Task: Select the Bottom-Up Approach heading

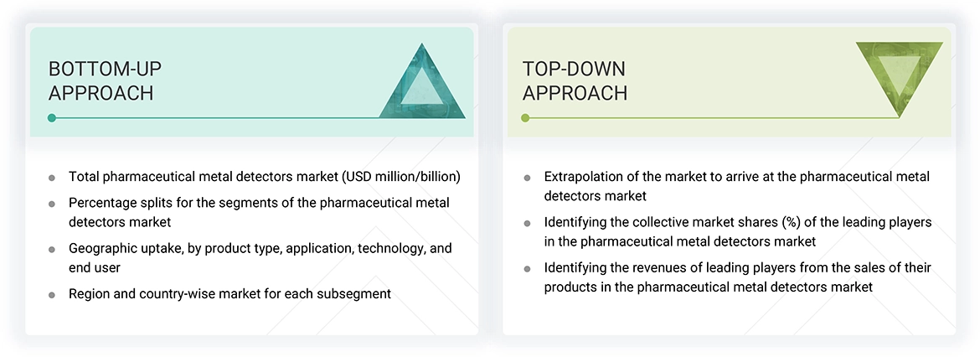Action: pyautogui.click(x=101, y=80)
